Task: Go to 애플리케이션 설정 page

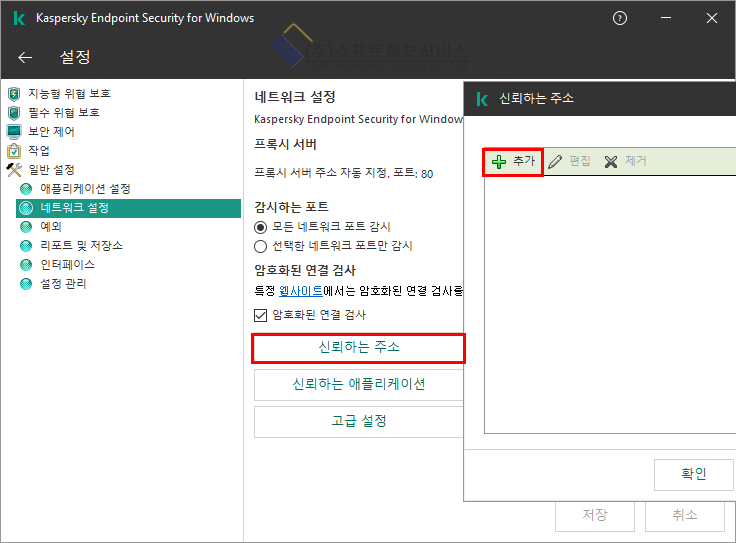Action: point(85,189)
